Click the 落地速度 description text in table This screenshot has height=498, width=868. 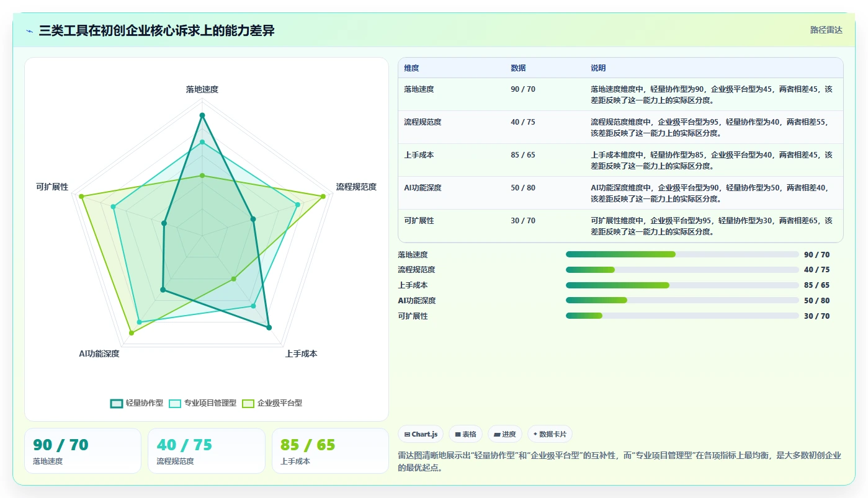point(712,94)
